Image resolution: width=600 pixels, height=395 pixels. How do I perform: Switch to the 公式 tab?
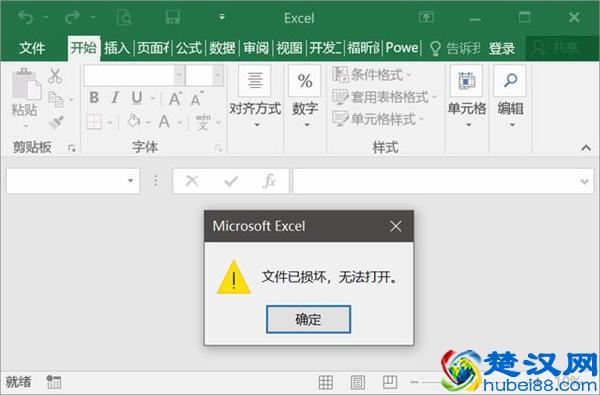(189, 48)
